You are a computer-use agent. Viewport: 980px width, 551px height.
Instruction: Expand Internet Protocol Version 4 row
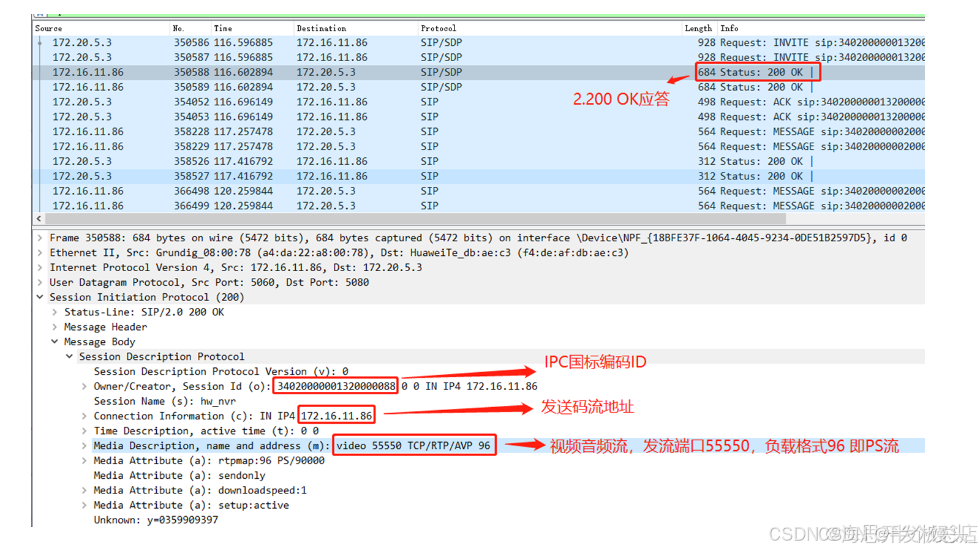click(40, 268)
